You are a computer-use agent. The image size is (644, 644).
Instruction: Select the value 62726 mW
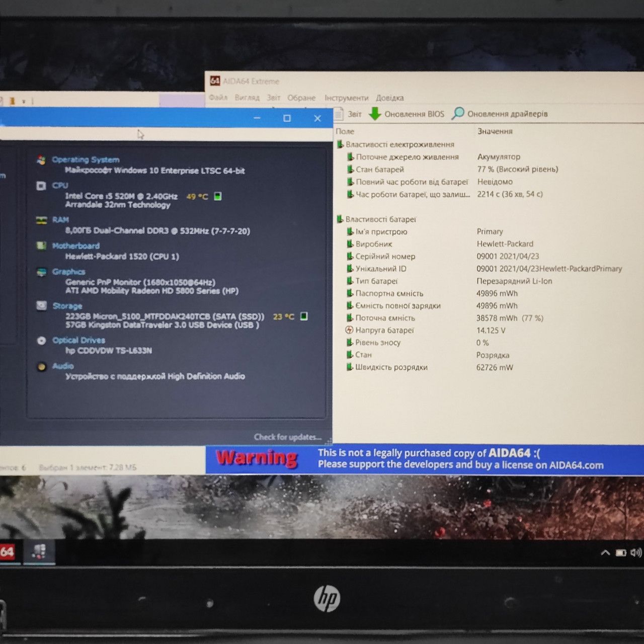click(x=495, y=367)
